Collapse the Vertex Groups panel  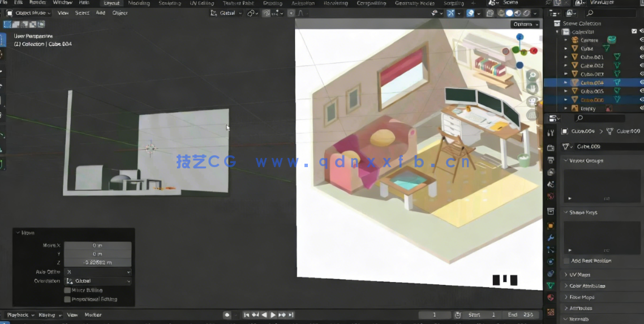click(x=583, y=161)
